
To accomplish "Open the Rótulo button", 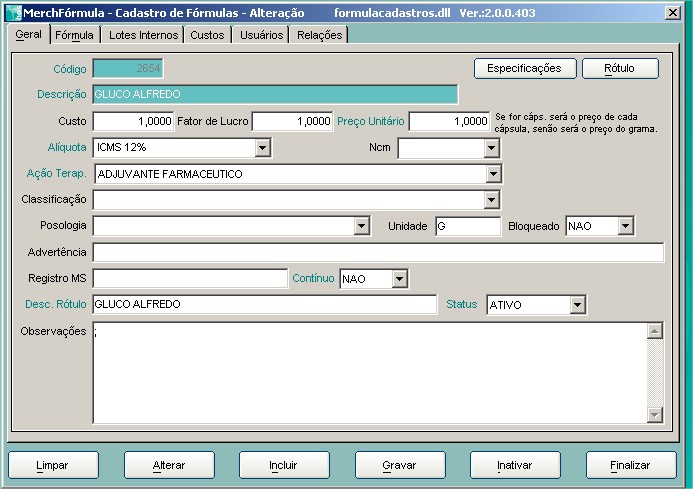I will tap(619, 69).
